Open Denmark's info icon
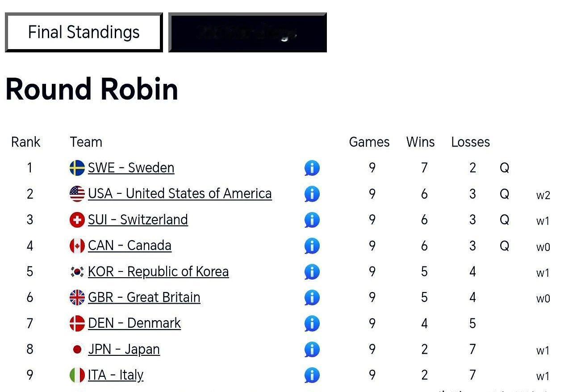The image size is (564, 392). [312, 324]
